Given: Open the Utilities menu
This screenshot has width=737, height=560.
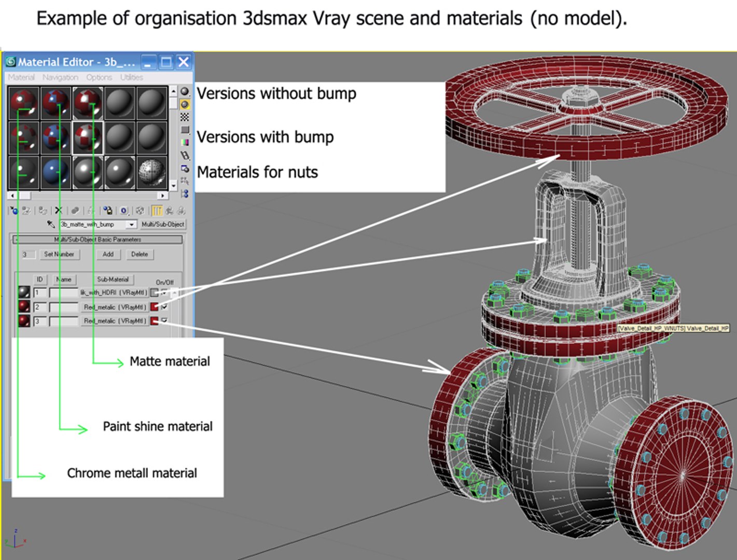Looking at the screenshot, I should [x=132, y=77].
